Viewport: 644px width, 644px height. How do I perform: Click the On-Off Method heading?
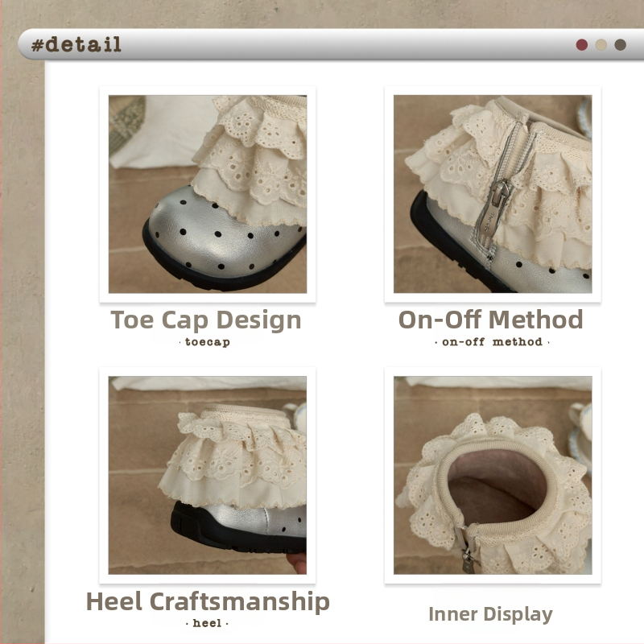pyautogui.click(x=491, y=320)
